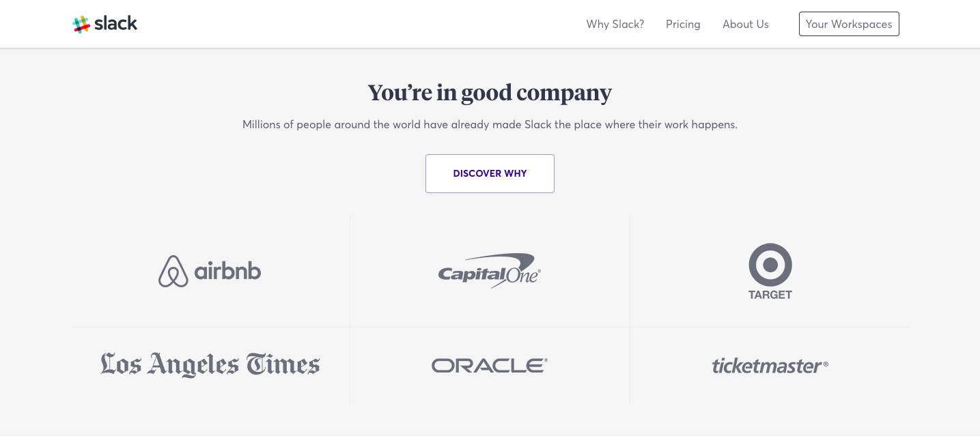
Task: Open the Why Slack? menu item
Action: coord(615,24)
